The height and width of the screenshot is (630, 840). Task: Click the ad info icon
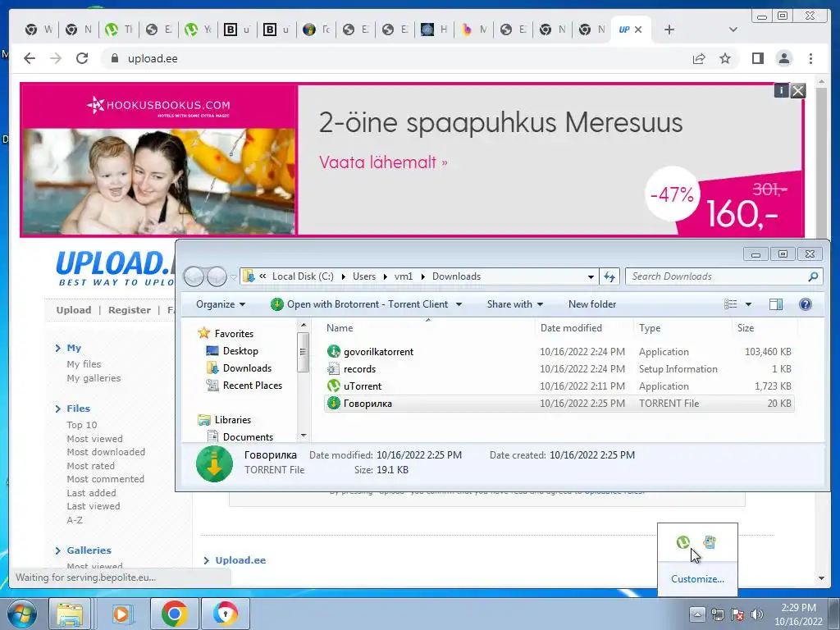782,90
